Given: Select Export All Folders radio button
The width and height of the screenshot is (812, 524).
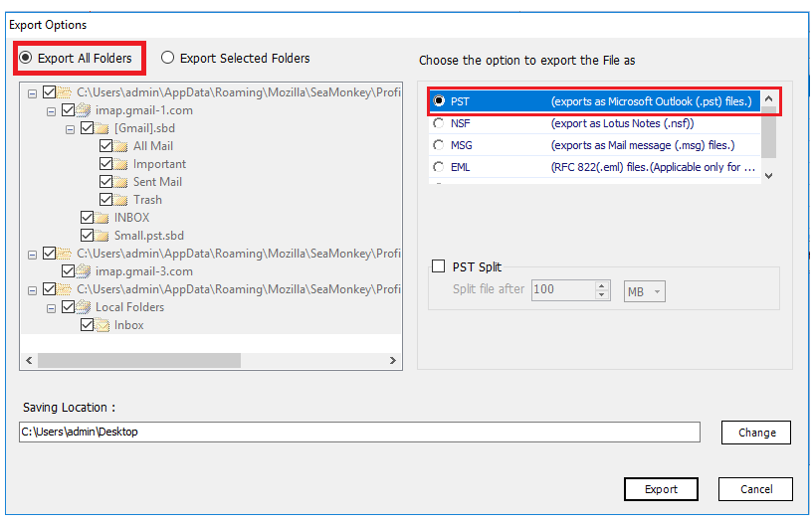Looking at the screenshot, I should (x=26, y=58).
